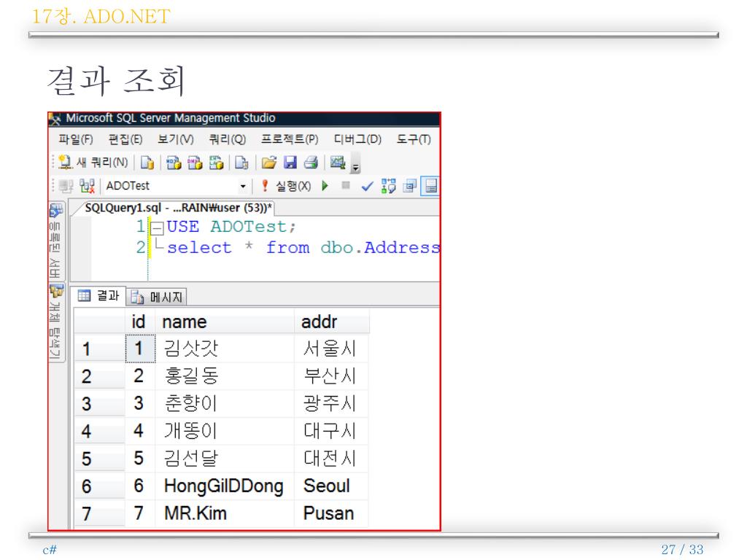Click the addr cell 서울시

(x=332, y=349)
